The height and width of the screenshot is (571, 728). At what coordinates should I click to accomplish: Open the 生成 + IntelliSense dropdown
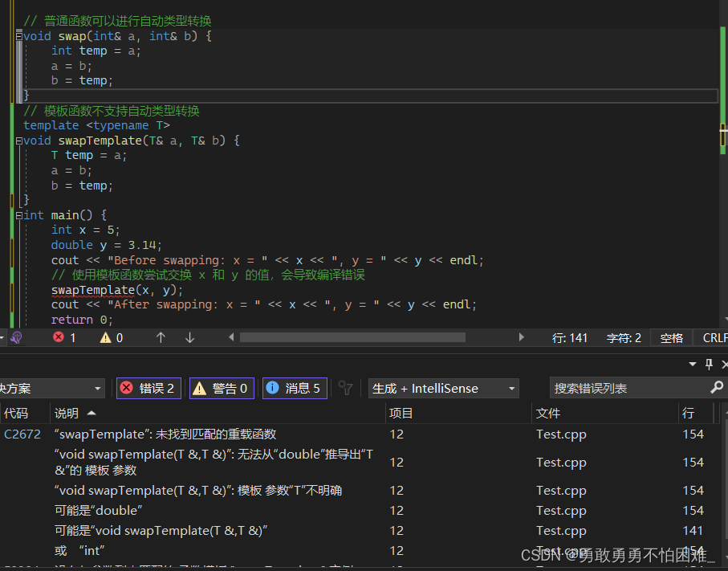point(443,388)
